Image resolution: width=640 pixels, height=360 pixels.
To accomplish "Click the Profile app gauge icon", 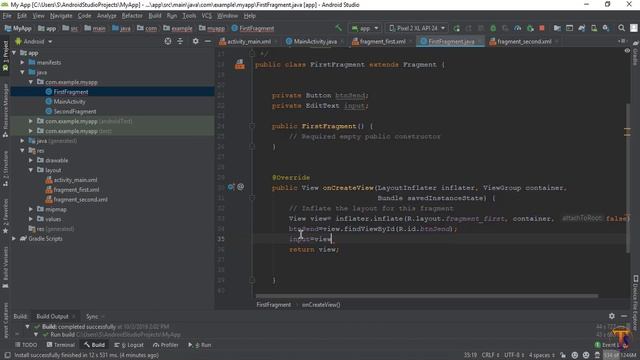I will coord(518,28).
